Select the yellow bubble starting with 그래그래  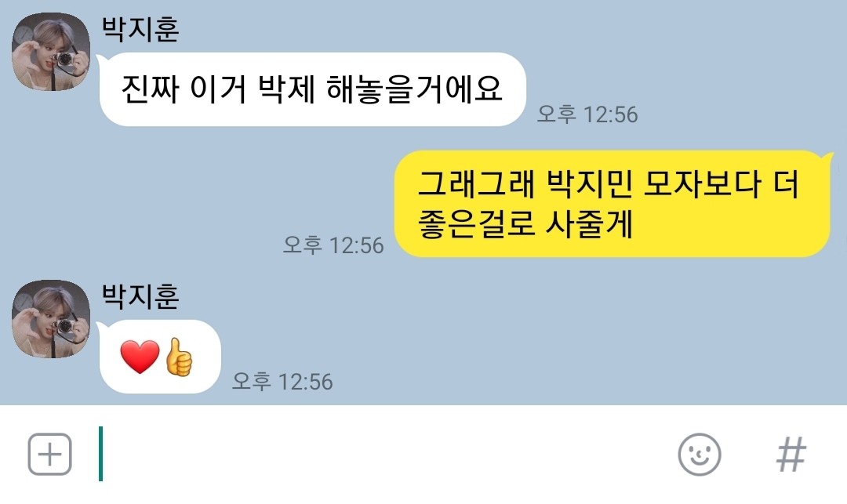tap(612, 204)
